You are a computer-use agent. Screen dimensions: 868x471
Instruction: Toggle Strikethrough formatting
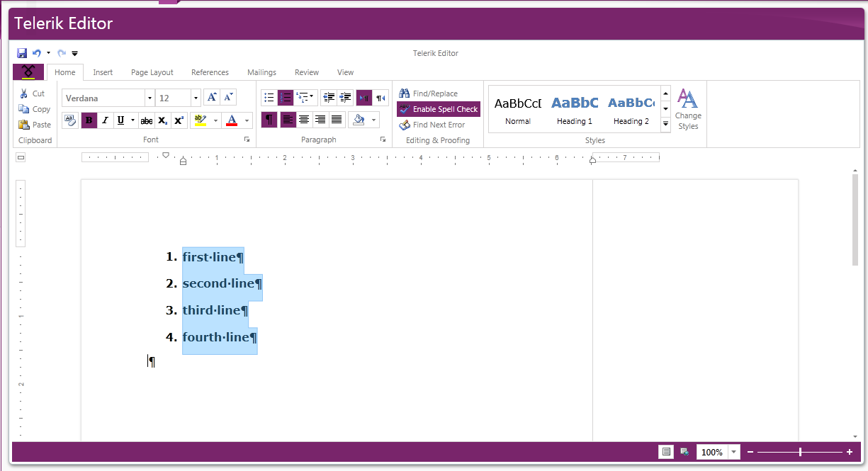[147, 120]
